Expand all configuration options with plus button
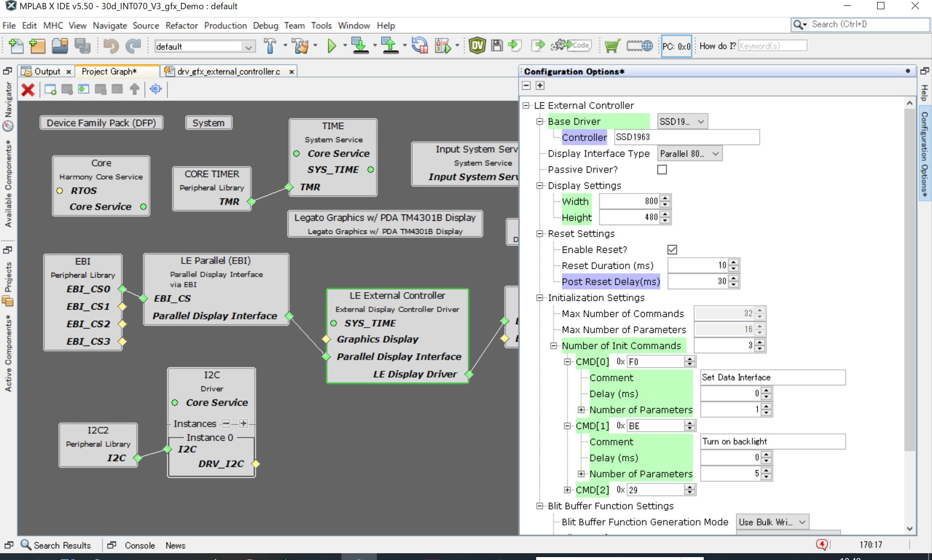 [540, 85]
